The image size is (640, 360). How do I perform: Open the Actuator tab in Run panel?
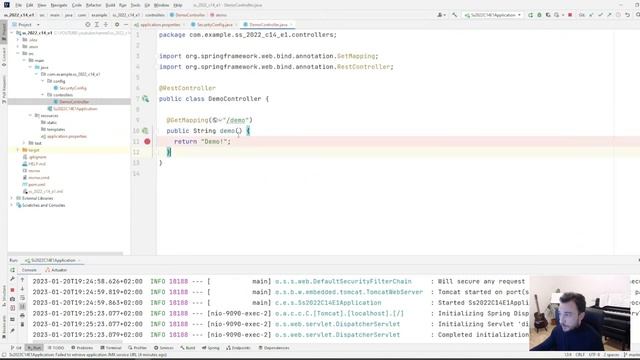[56, 270]
